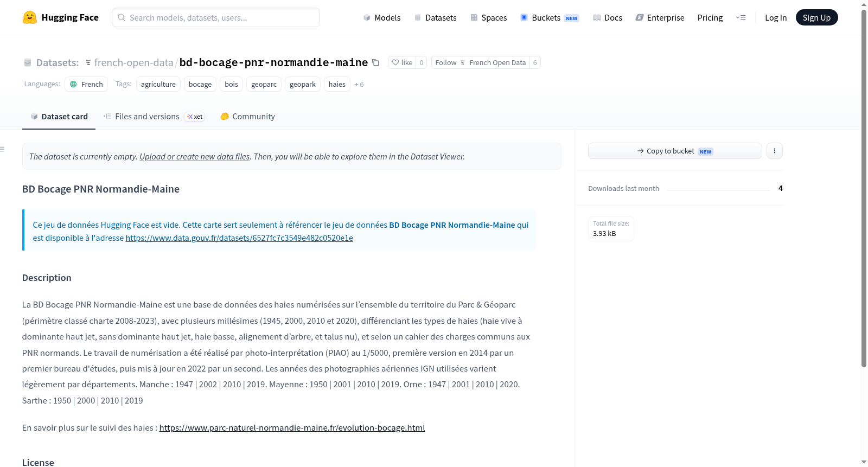Click the scrollbar down arrow
The image size is (868, 467).
click(x=864, y=462)
